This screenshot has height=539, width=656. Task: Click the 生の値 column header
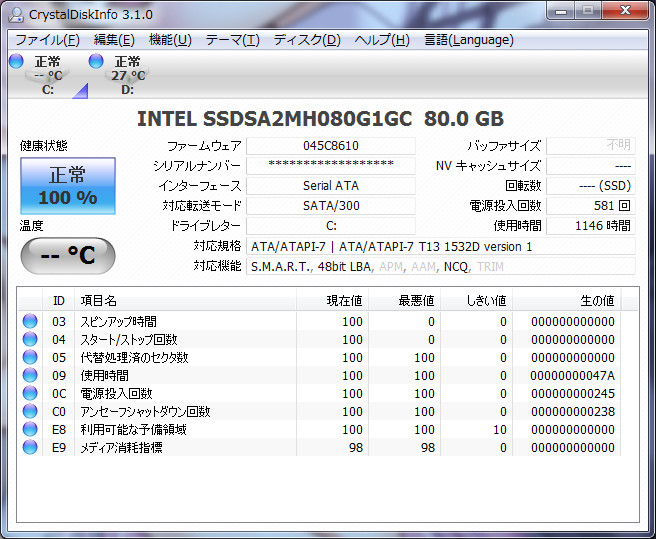pyautogui.click(x=567, y=300)
